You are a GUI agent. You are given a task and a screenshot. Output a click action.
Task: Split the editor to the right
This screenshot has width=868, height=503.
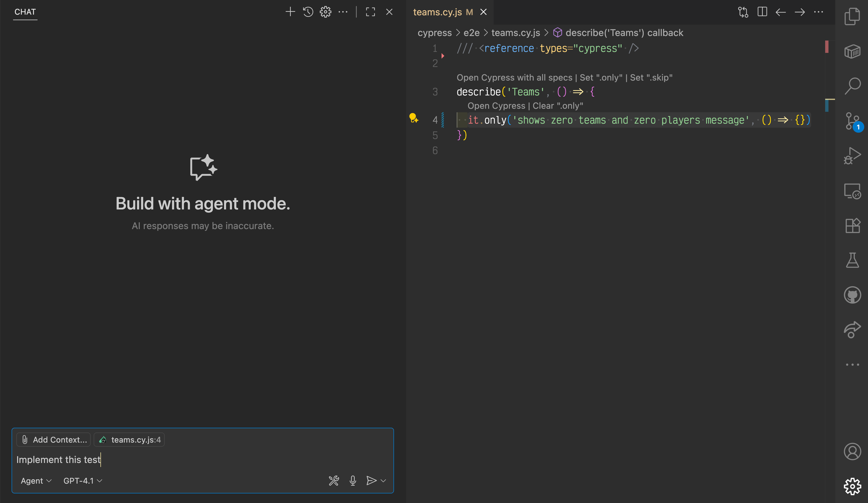coord(762,12)
